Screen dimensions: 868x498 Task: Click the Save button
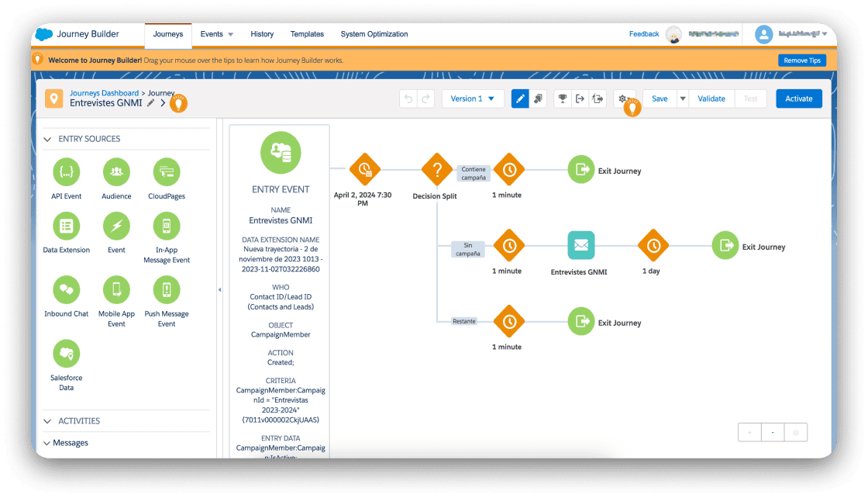(660, 99)
